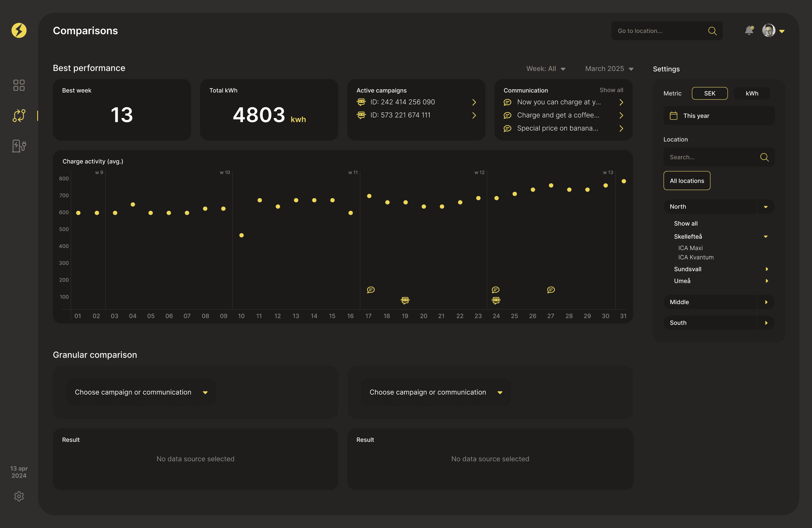812x528 pixels.
Task: Click the search magnifier in Go to location
Action: tap(712, 31)
